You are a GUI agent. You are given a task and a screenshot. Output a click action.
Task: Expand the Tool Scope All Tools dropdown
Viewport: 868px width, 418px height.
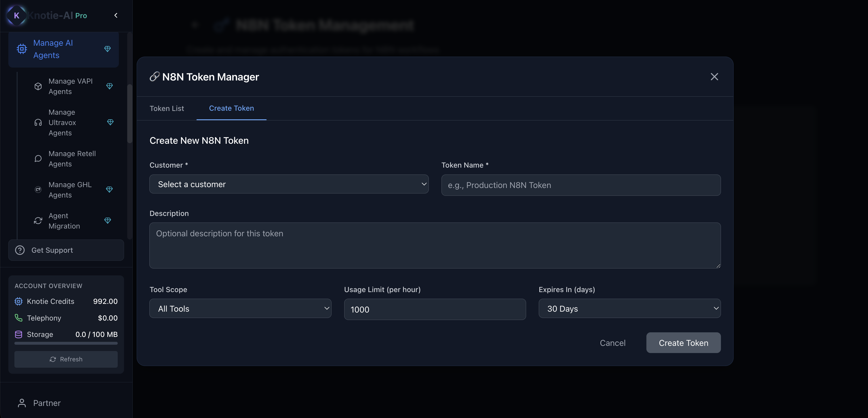click(x=240, y=309)
